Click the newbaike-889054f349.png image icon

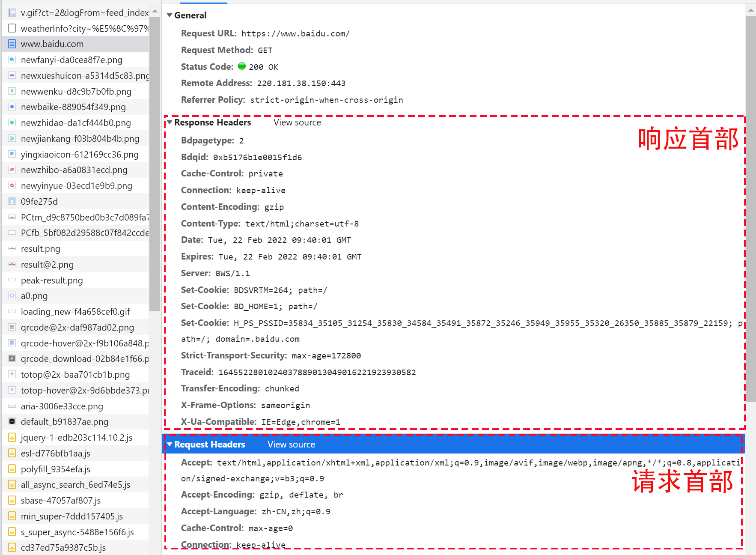coord(12,107)
